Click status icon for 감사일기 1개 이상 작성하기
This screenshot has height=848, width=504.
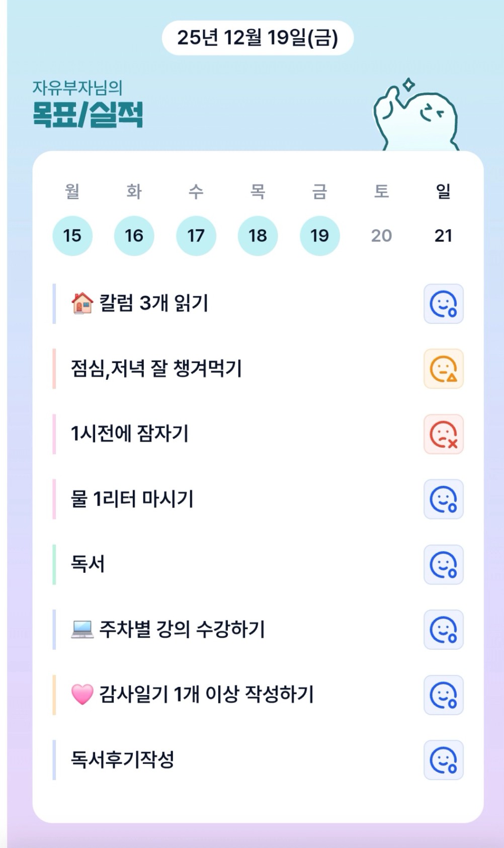tap(443, 695)
